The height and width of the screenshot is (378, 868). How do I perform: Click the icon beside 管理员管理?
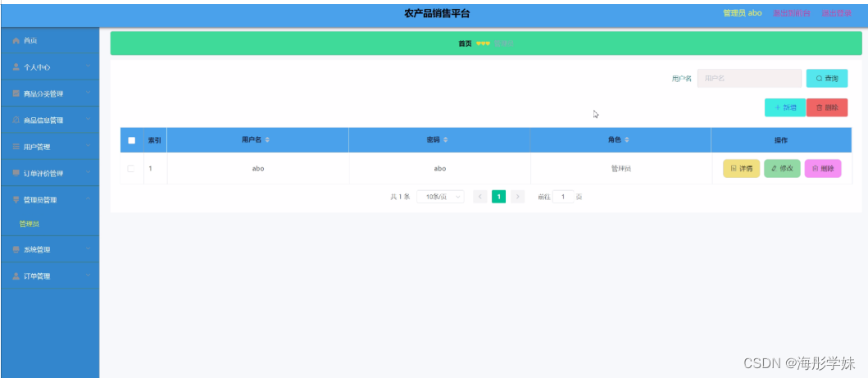click(x=16, y=200)
